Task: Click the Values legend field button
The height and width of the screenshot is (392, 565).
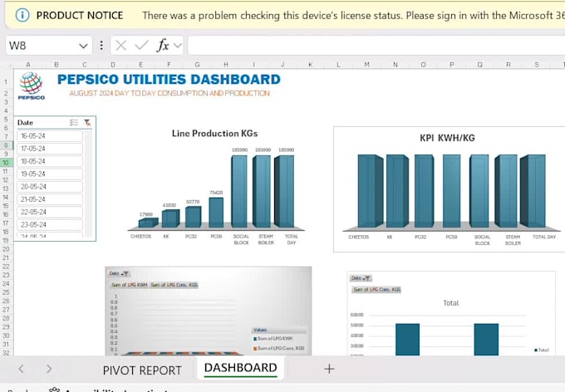Action: coord(279,330)
